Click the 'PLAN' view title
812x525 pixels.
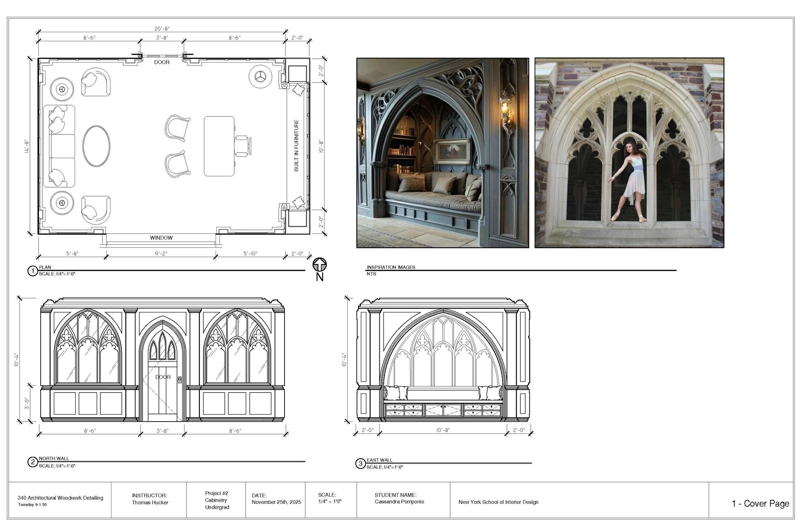45,267
